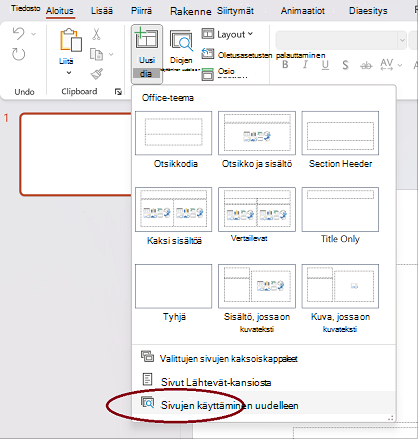Screen dimensions: 418x439
Task: Choose the Otsikkodia layout thumbnail
Action: (174, 133)
